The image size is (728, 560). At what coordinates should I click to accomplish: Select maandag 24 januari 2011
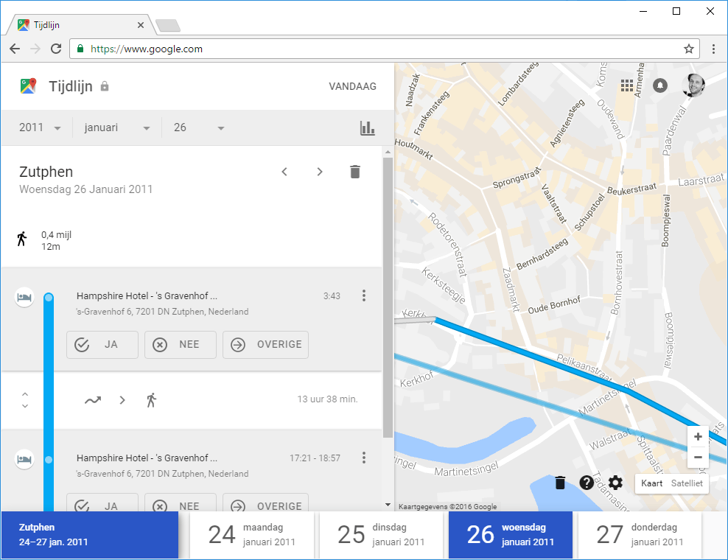tap(252, 535)
